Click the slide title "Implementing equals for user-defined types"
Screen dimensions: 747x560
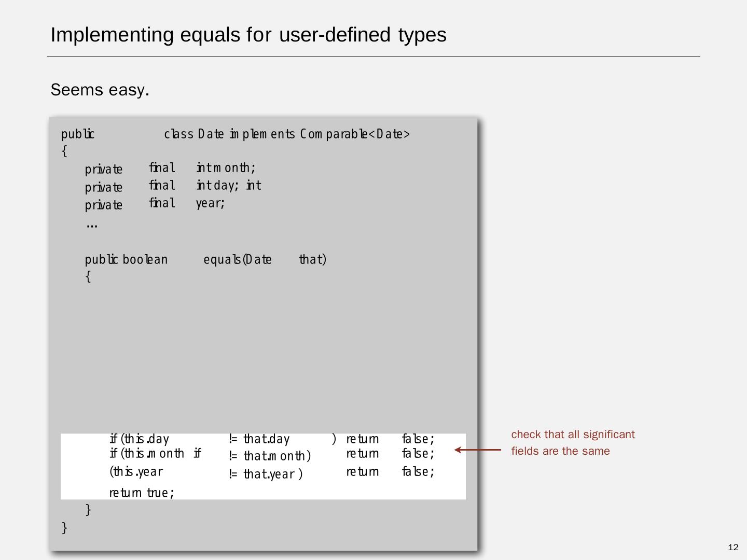[248, 35]
